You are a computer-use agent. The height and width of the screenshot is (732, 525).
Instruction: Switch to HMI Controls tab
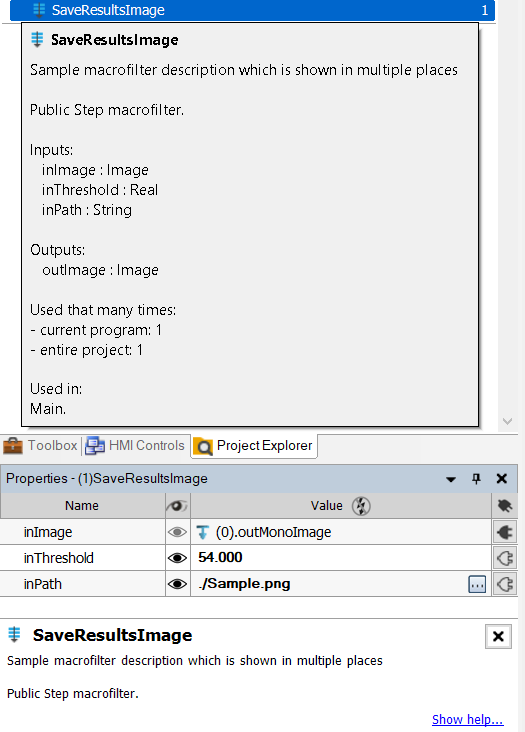point(135,446)
